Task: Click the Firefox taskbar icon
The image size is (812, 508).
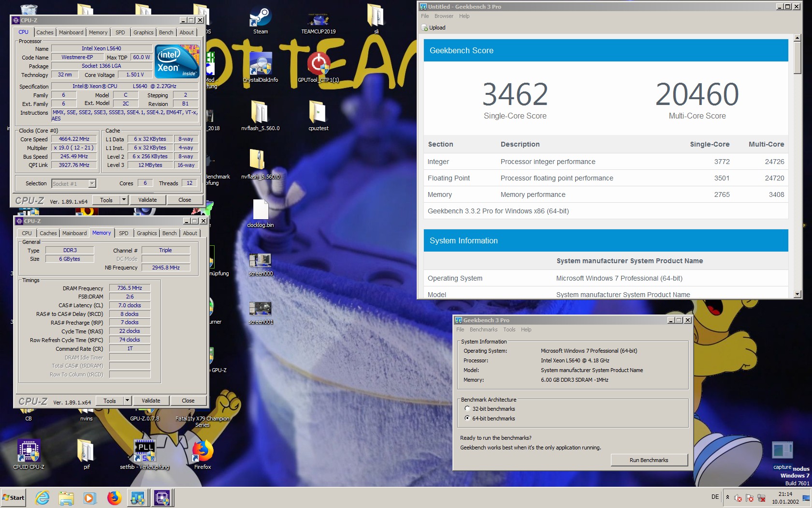Action: (x=114, y=497)
